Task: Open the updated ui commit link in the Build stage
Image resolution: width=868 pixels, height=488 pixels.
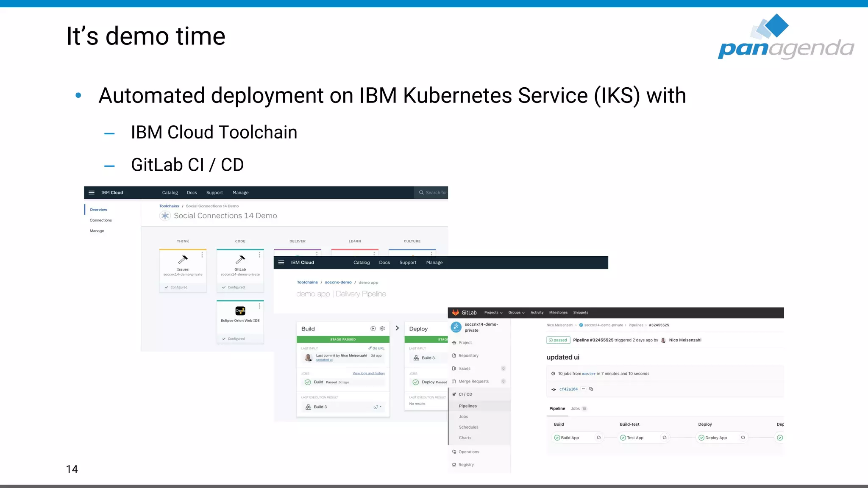Action: coord(324,360)
